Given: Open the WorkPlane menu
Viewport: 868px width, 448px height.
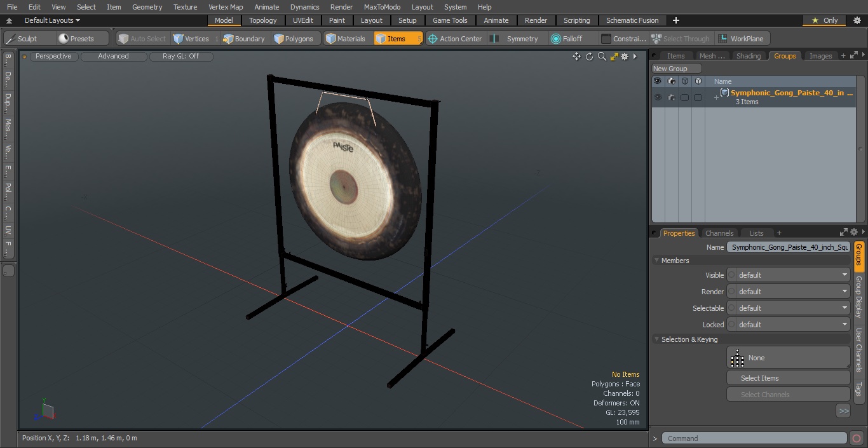Looking at the screenshot, I should click(742, 39).
